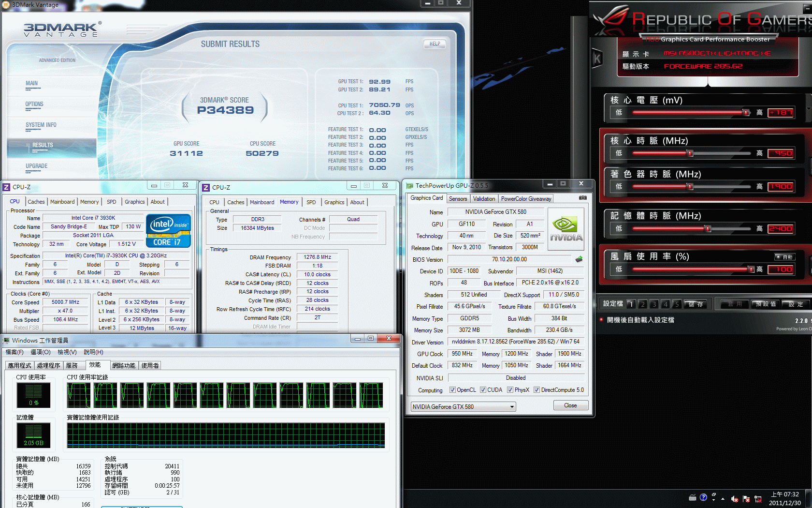Open the network status tray icon
The width and height of the screenshot is (812, 508).
[x=758, y=498]
